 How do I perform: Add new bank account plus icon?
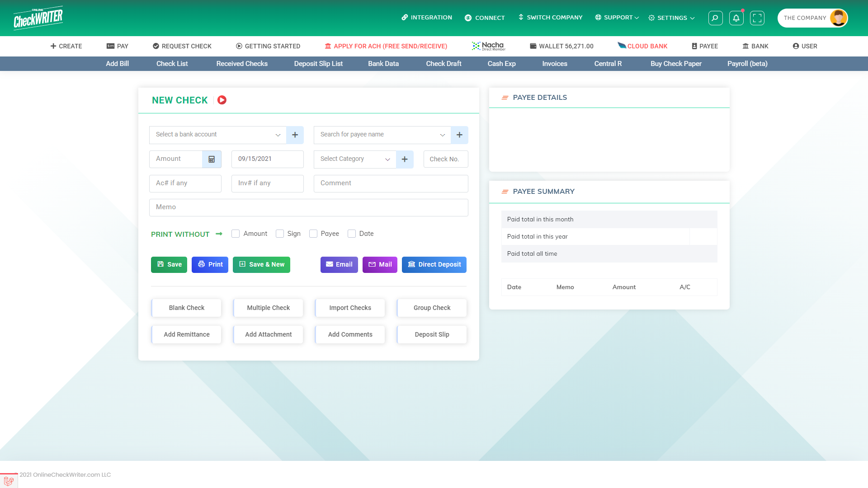click(295, 135)
